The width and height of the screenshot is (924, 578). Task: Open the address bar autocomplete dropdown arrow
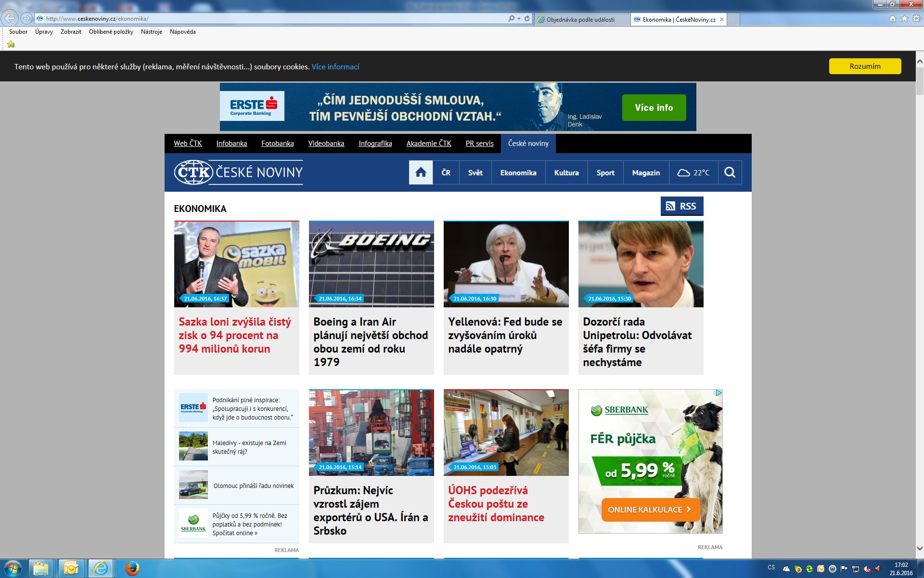coord(519,19)
